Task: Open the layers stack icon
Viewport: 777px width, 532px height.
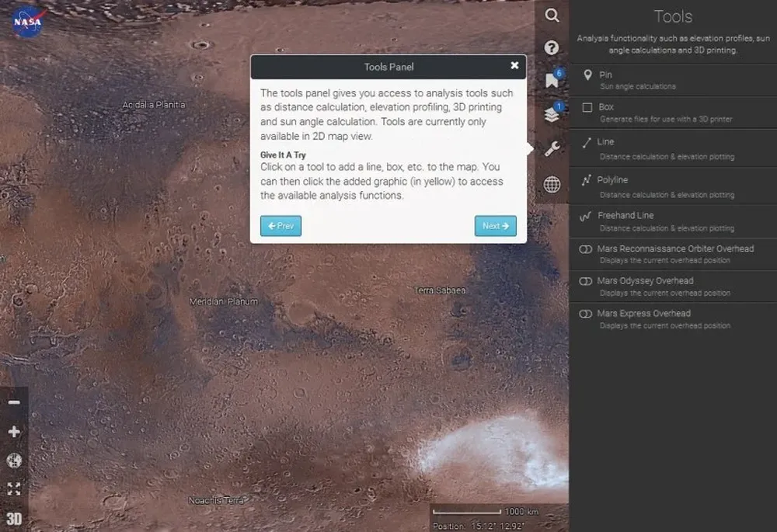Action: [x=552, y=115]
